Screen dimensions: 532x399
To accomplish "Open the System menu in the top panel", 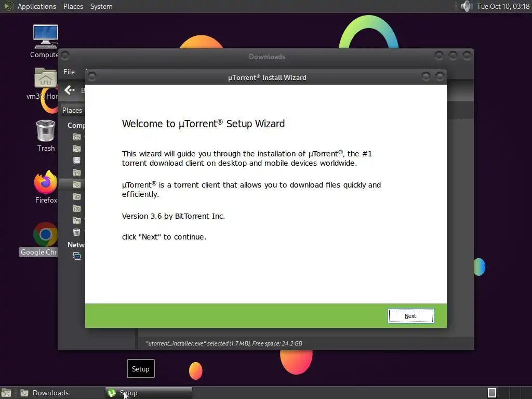I will point(101,6).
